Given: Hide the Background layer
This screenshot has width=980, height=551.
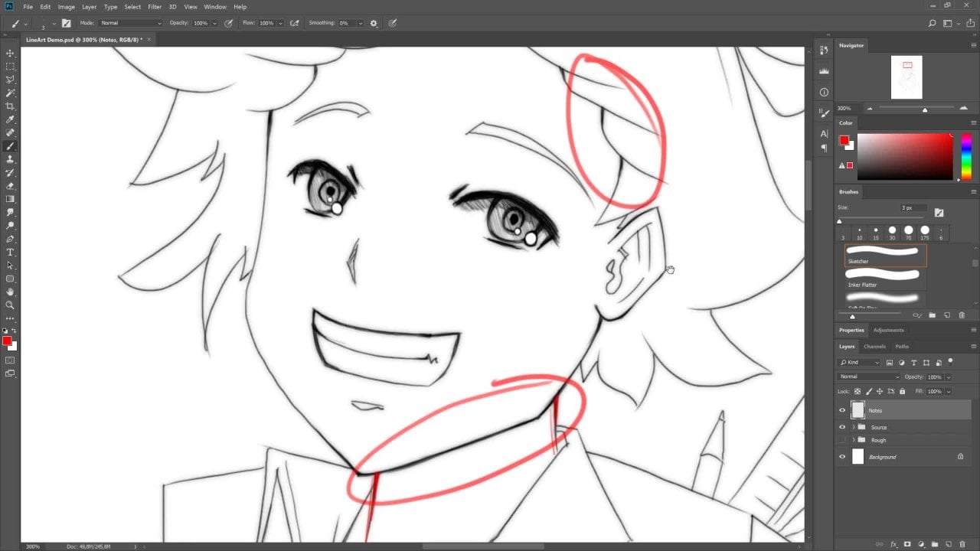Looking at the screenshot, I should [842, 457].
